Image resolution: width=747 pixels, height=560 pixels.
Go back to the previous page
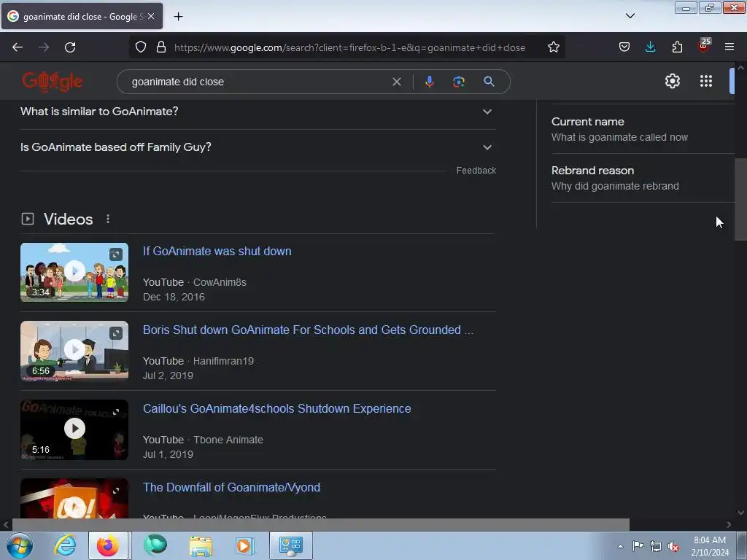[18, 47]
